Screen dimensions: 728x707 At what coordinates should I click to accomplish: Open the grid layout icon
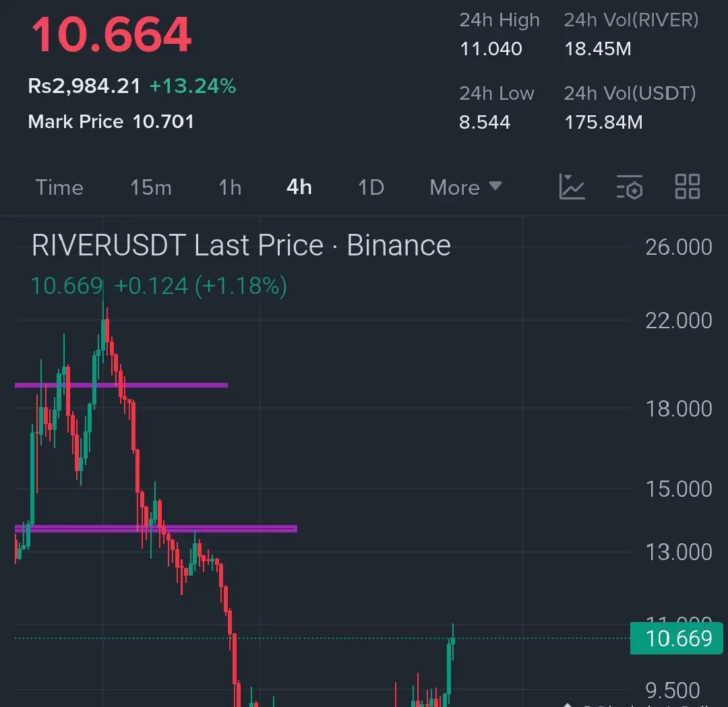687,187
